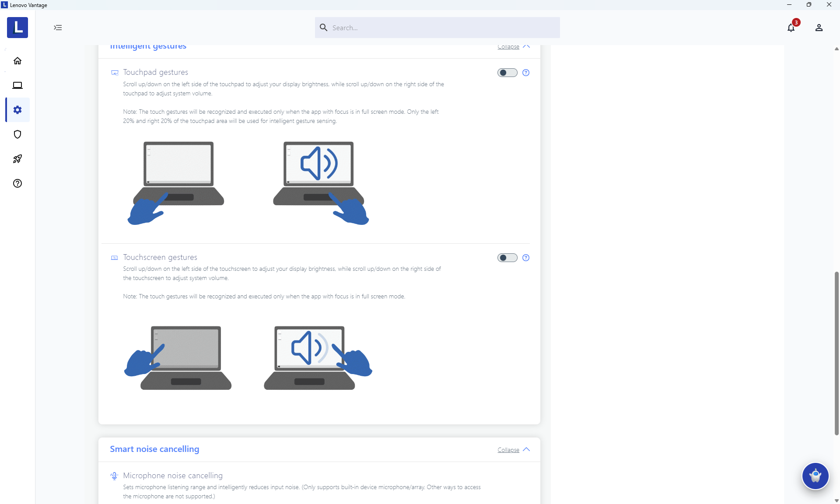Expand the sidebar navigation menu
The height and width of the screenshot is (504, 840).
[58, 28]
